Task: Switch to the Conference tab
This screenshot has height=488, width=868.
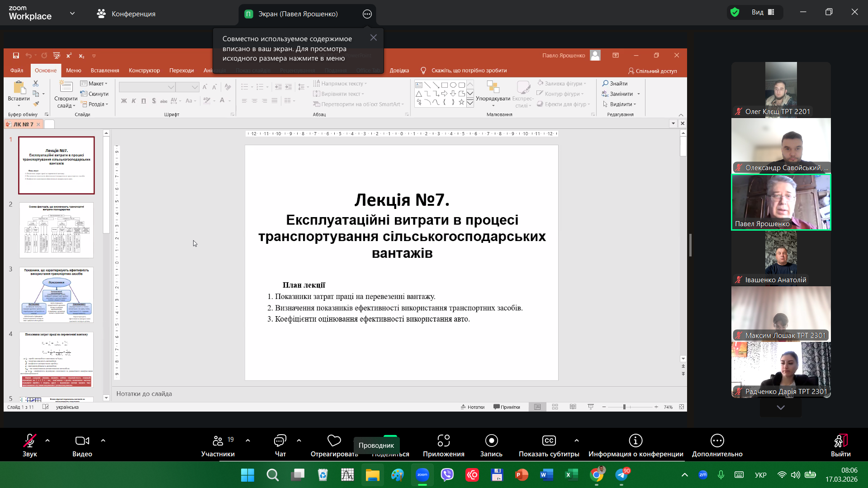Action: point(127,14)
